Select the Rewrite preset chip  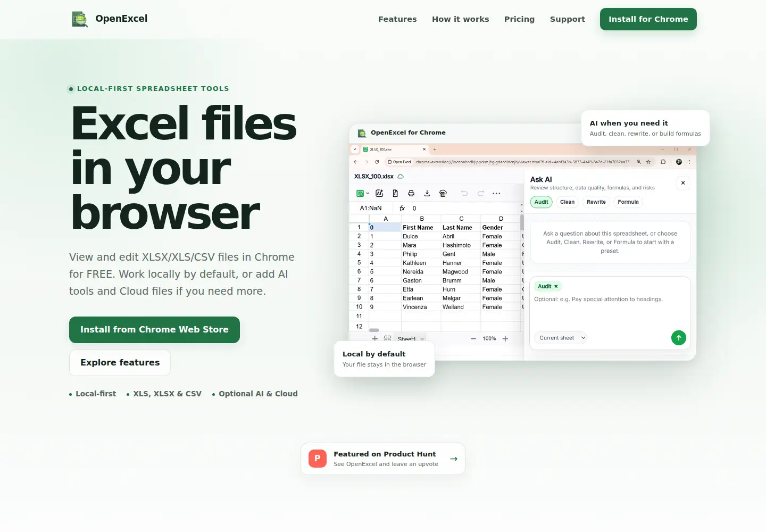pos(596,202)
